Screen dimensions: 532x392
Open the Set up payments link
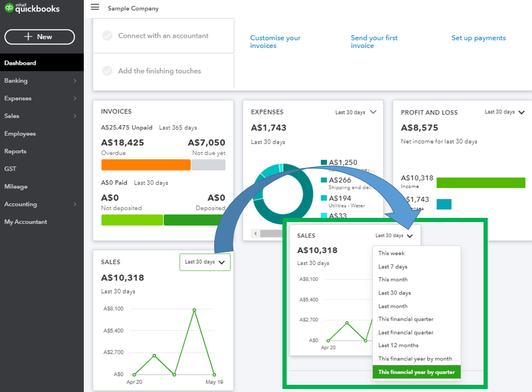pyautogui.click(x=478, y=38)
